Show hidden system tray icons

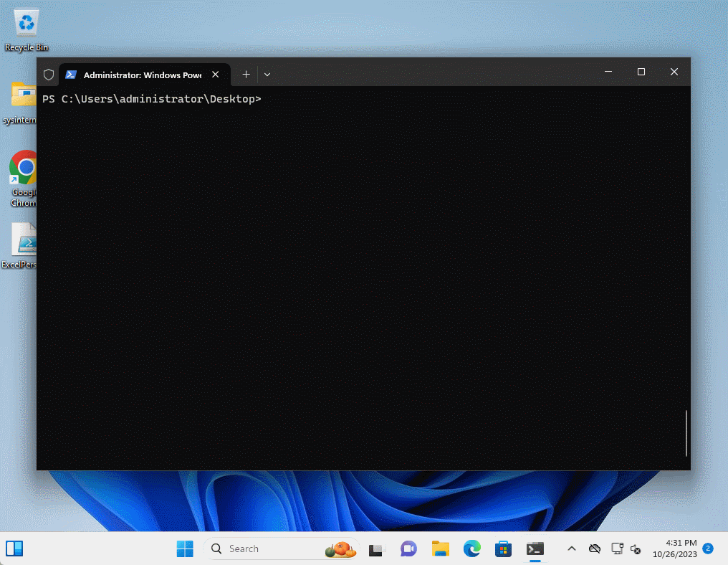coord(571,549)
